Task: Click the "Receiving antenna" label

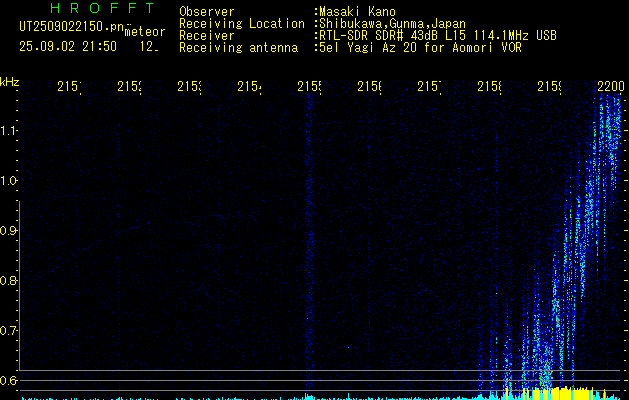Action: coord(239,48)
